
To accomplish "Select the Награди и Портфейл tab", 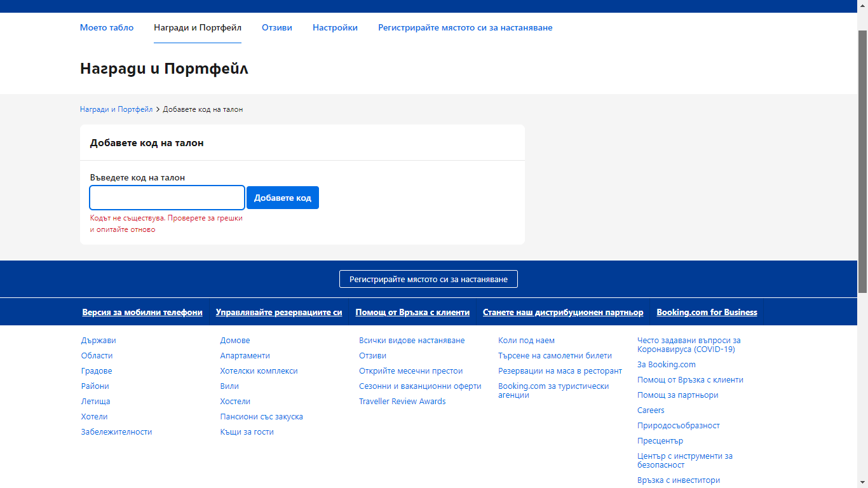I will point(197,28).
